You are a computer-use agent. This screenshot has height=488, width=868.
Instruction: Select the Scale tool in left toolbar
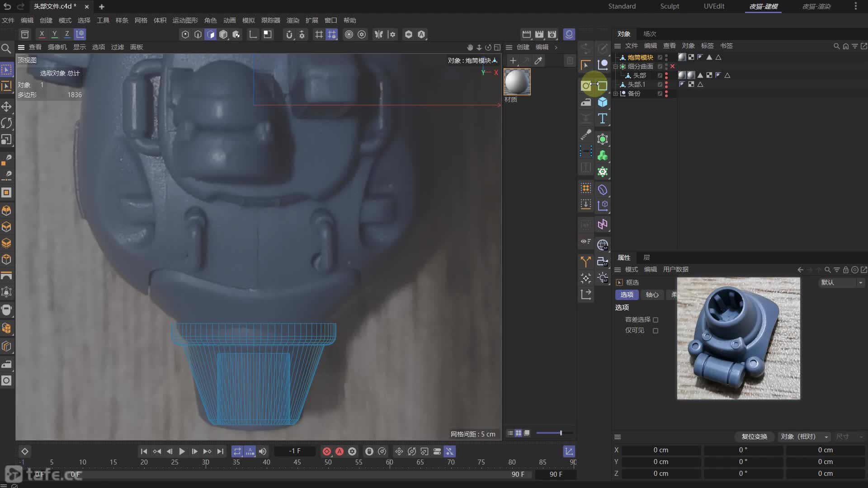[6, 140]
